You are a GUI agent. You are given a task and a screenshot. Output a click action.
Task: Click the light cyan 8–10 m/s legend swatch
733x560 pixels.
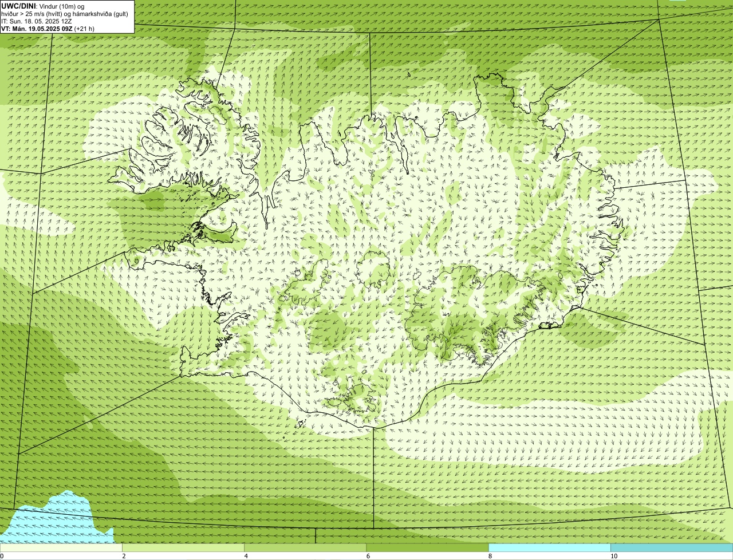(x=550, y=548)
